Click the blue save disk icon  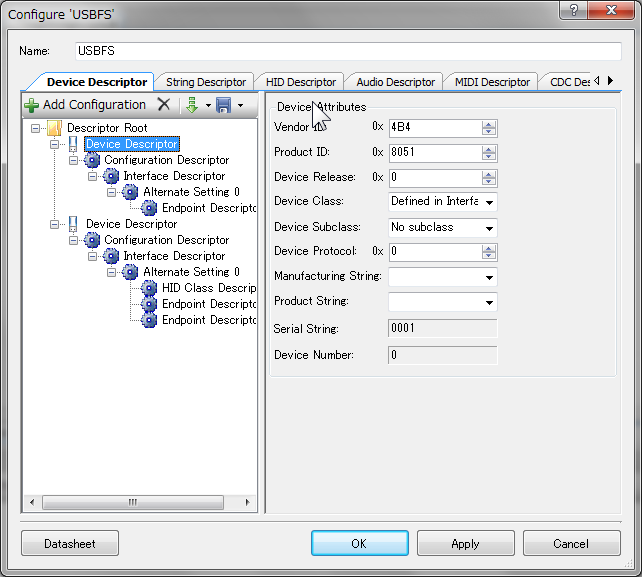(x=224, y=105)
